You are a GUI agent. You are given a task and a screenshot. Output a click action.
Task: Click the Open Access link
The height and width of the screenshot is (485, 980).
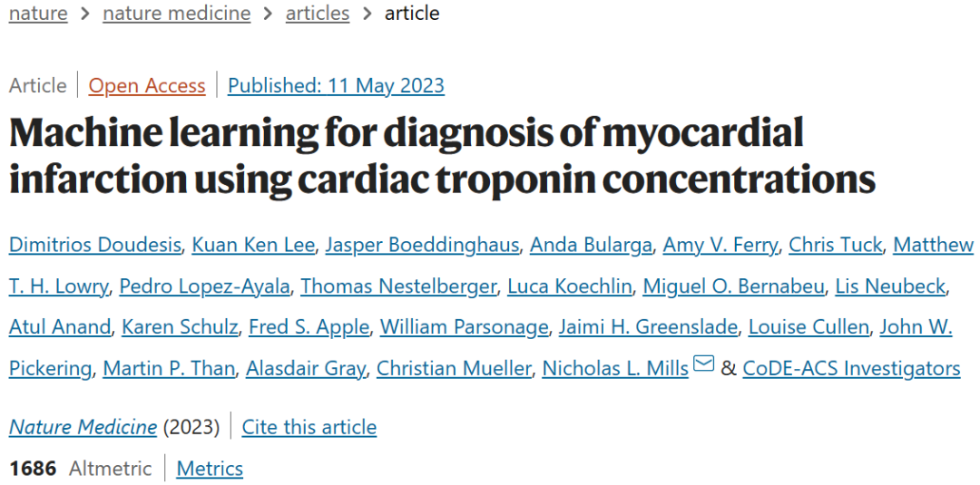tap(147, 86)
